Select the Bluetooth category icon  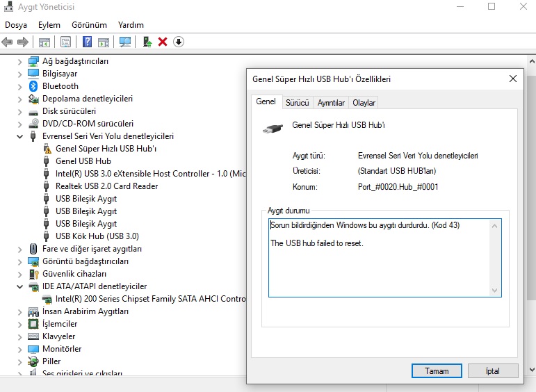coord(33,86)
